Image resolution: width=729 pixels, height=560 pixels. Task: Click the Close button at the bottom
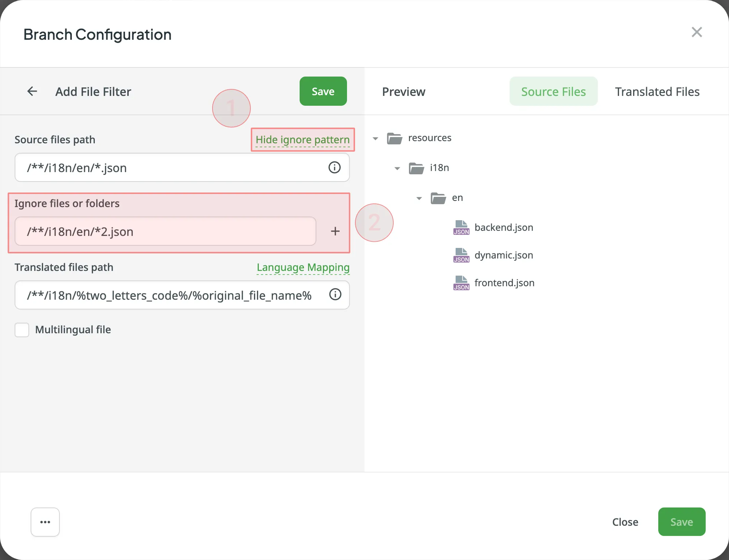coord(625,522)
